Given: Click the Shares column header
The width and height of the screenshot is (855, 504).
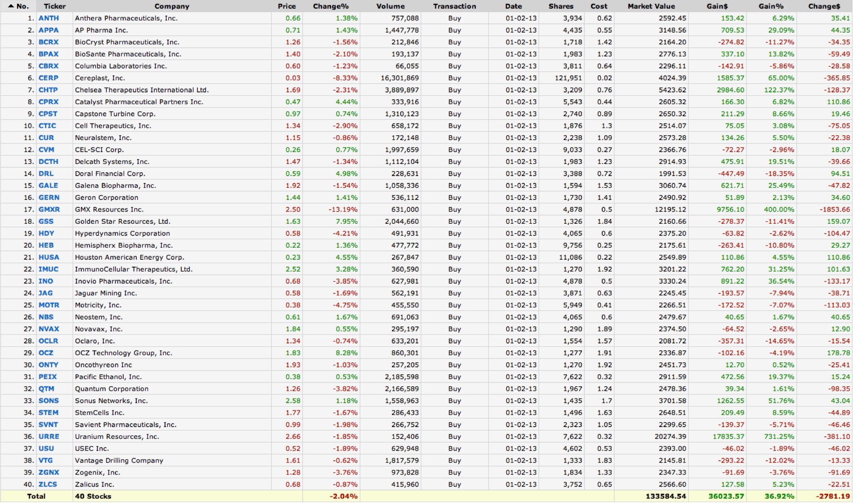Looking at the screenshot, I should point(561,6).
